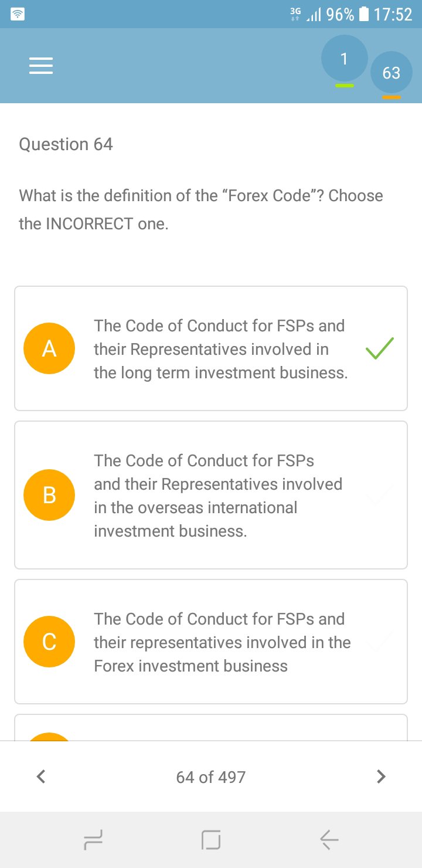Tap the '64 of 497' page indicator

point(210,777)
